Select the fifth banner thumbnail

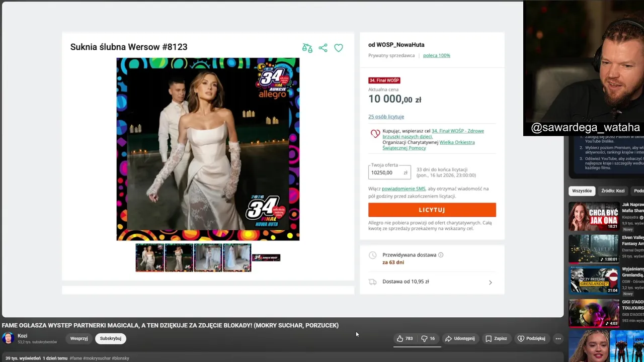[266, 257]
